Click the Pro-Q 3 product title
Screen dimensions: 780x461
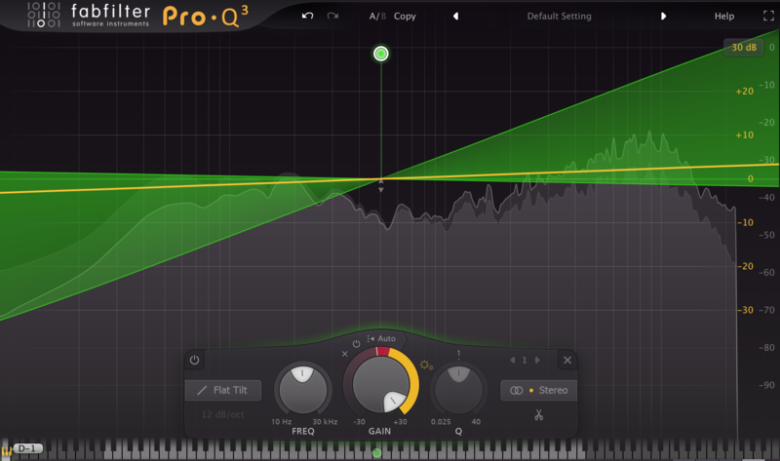pos(205,16)
